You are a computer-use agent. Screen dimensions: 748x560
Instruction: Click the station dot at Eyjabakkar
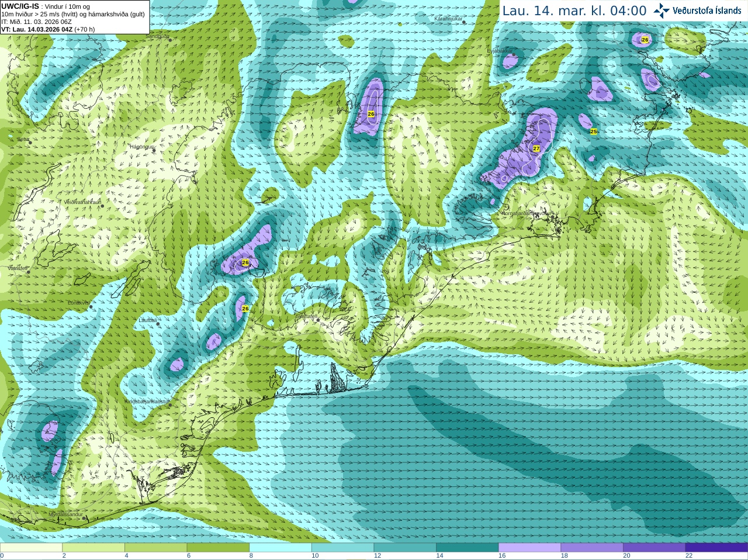(514, 54)
